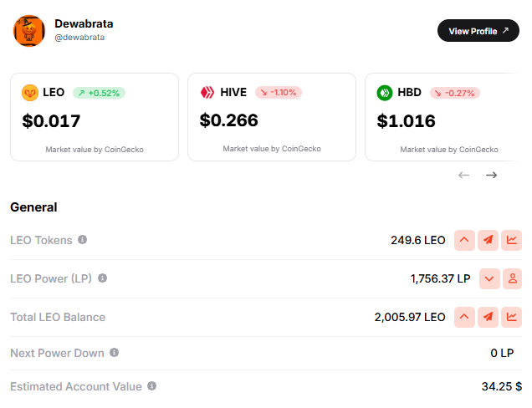Click the 2,005.97 LEO value
The image size is (532, 408).
tap(410, 317)
